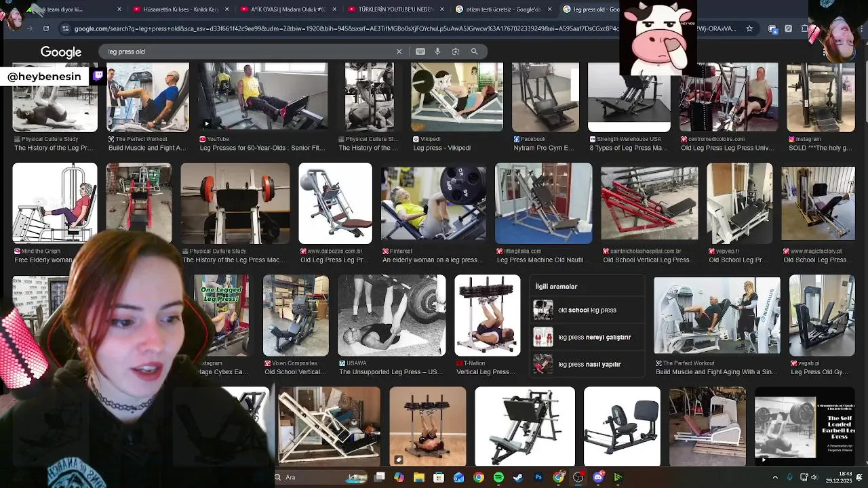The image size is (868, 488).
Task: Submit search with the magnifier icon
Action: [475, 52]
